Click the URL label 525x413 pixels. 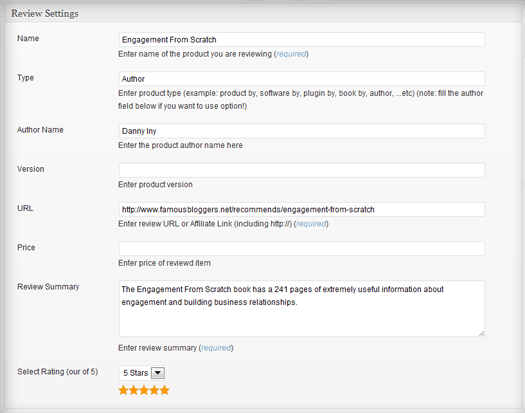25,208
